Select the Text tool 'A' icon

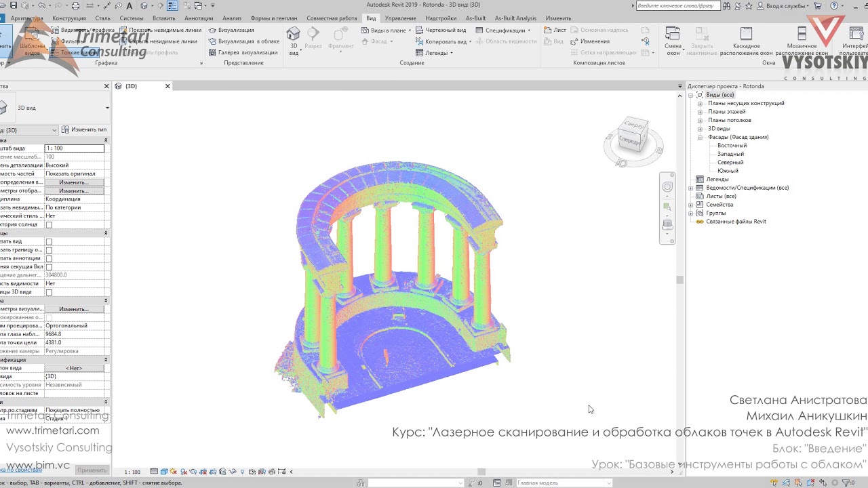coord(130,6)
